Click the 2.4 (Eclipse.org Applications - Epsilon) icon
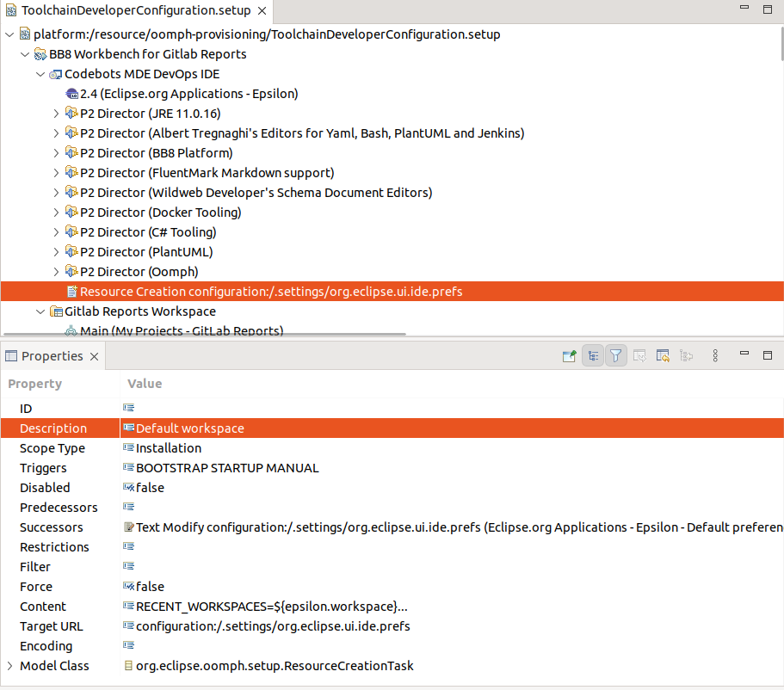Screen dimensions: 784x690 click(72, 94)
